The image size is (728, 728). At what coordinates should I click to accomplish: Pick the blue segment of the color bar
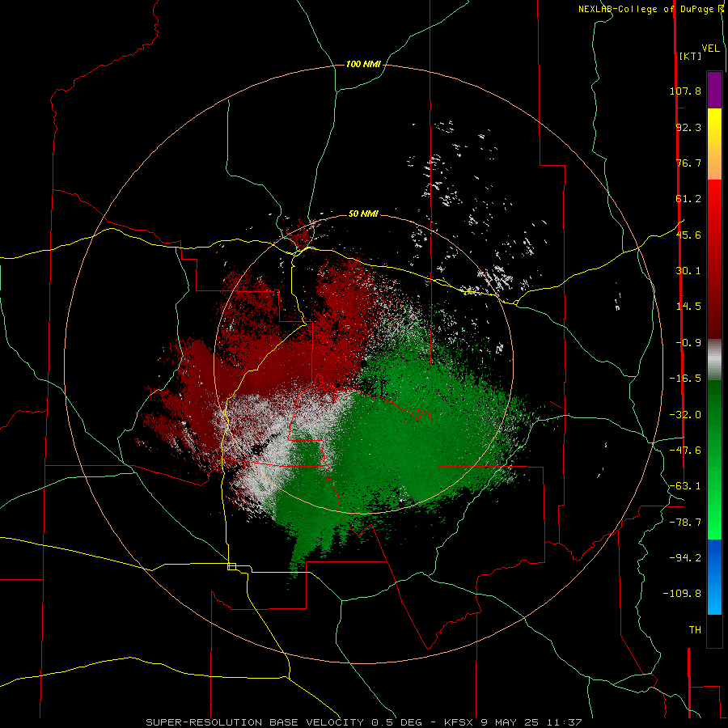point(714,577)
